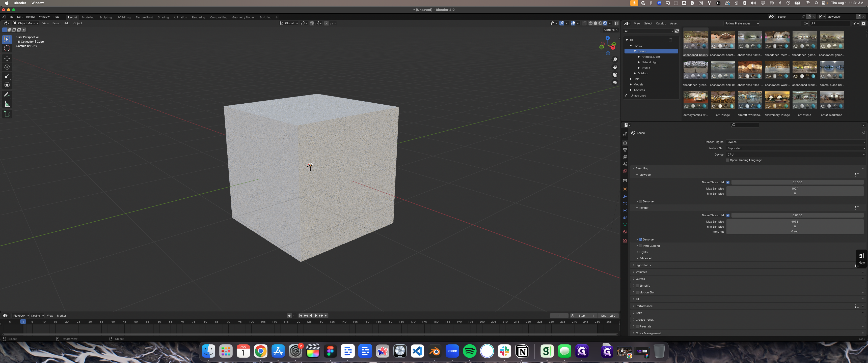Activate the Scale tool
The width and height of the screenshot is (868, 363).
[x=7, y=76]
